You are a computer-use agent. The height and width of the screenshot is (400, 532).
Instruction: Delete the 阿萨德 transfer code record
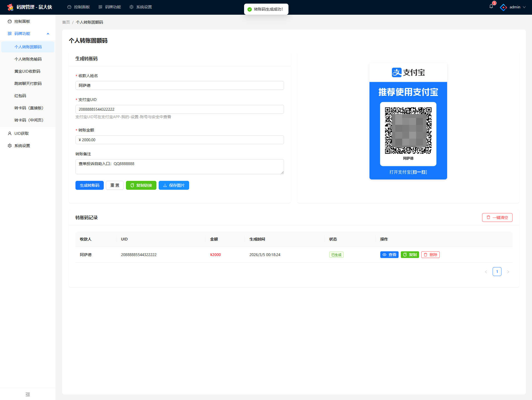(430, 255)
